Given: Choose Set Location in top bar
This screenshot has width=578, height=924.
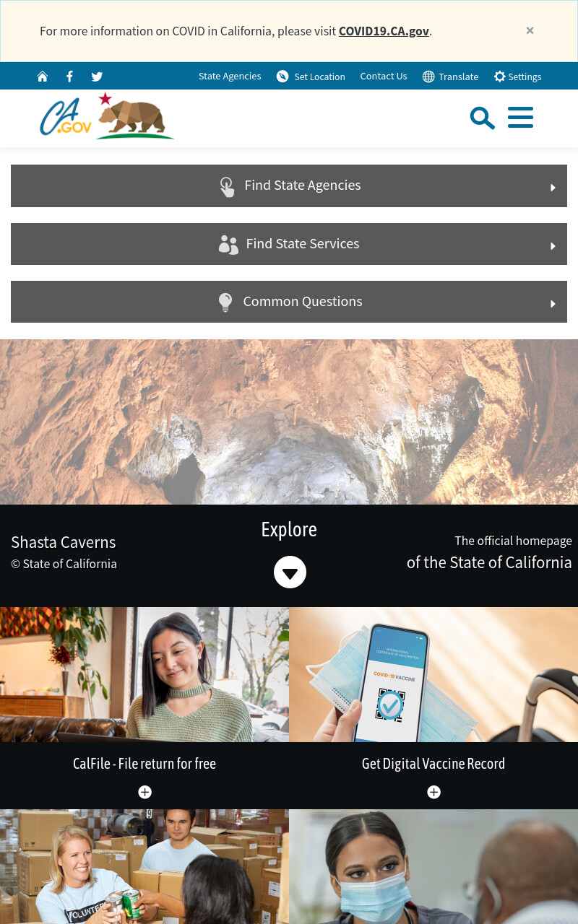Looking at the screenshot, I should tap(311, 77).
